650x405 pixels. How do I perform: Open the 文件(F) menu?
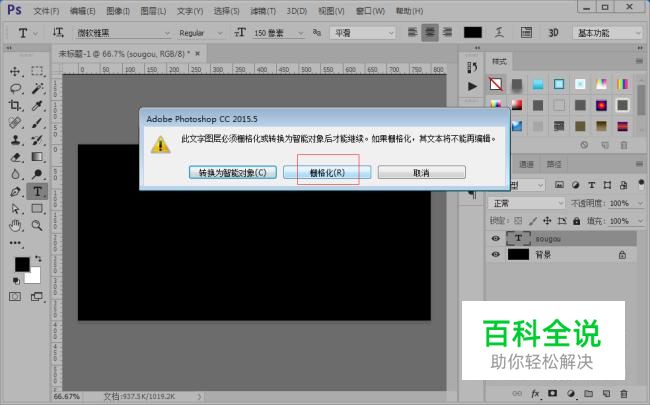tap(46, 11)
